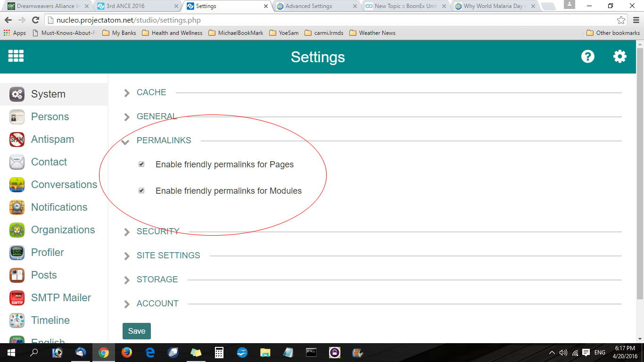Open the Organizations settings link
The width and height of the screenshot is (644, 362).
63,230
